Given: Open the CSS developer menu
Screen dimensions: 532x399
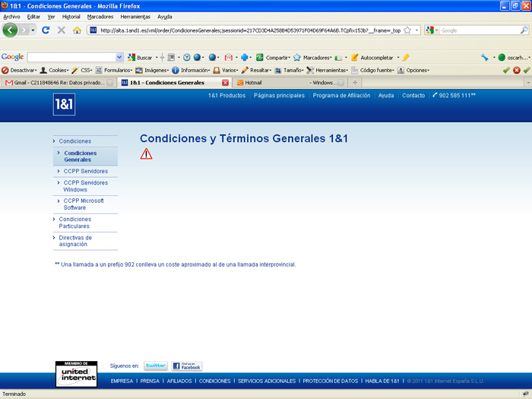Looking at the screenshot, I should click(x=82, y=70).
